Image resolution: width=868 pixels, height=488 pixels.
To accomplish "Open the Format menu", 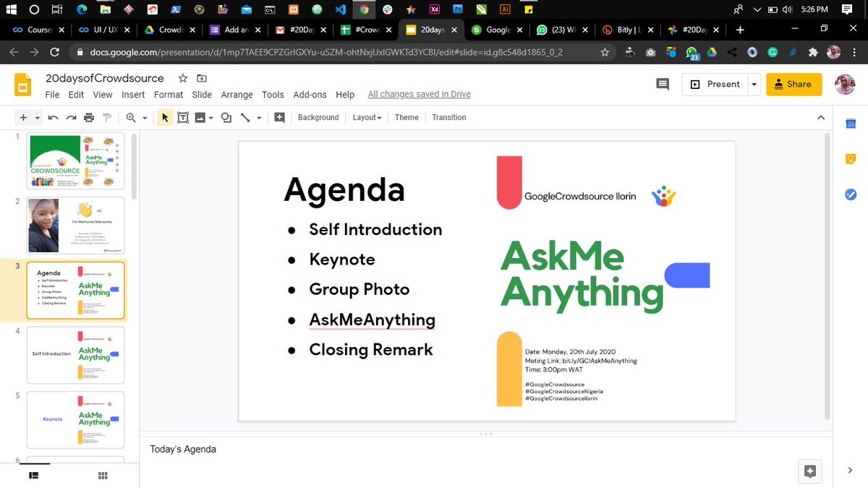I will (169, 95).
